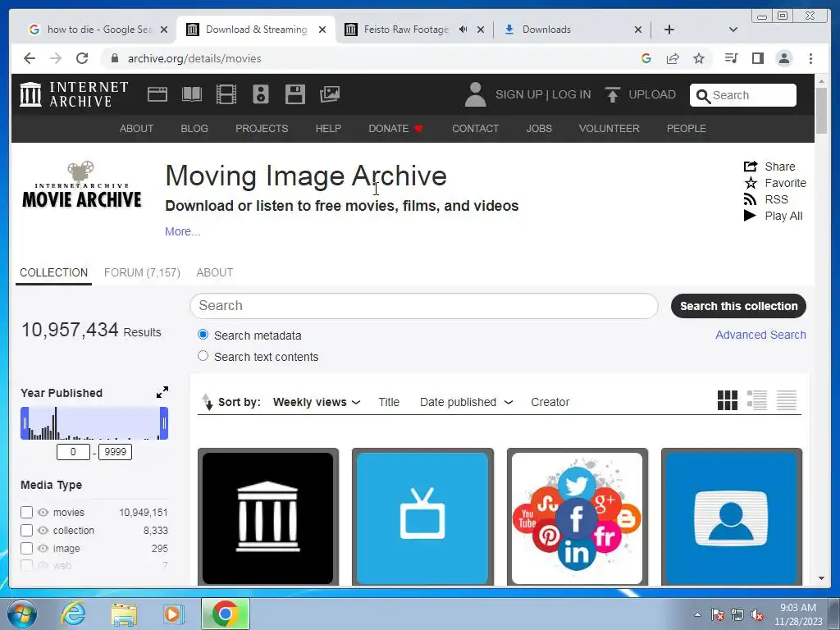Open the Video film strip icon

pyautogui.click(x=226, y=94)
